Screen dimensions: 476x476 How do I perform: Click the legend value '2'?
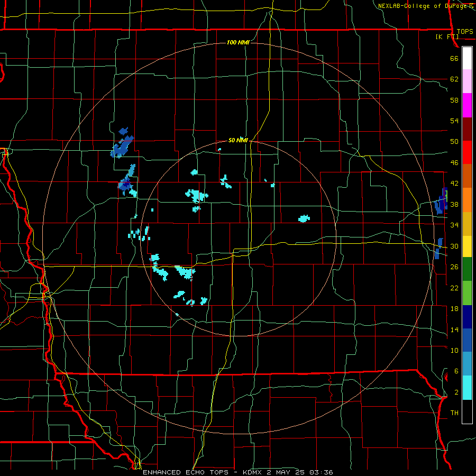(x=456, y=392)
